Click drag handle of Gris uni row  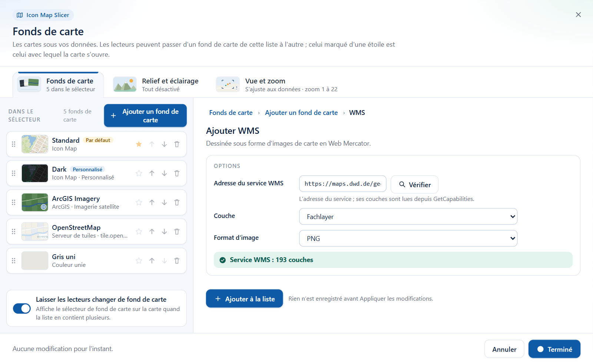[x=14, y=261]
